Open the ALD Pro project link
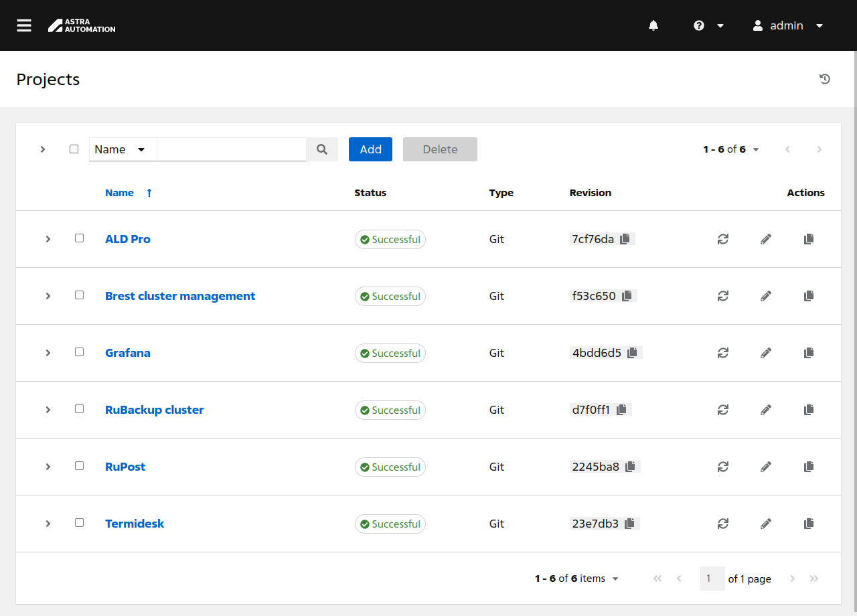 128,239
